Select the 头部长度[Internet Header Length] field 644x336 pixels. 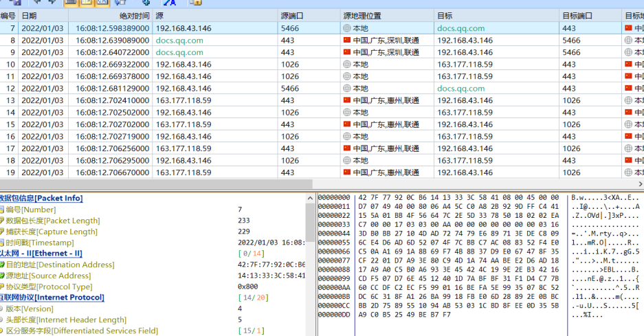click(66, 320)
